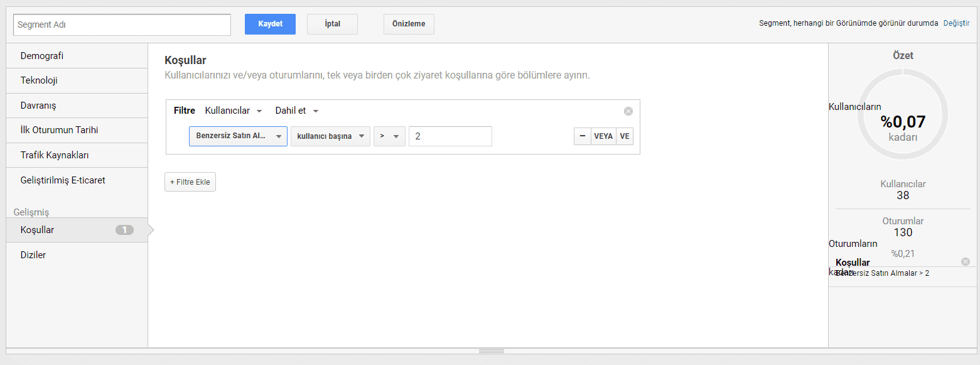Select the VEYA operator for the condition
The image size is (980, 365).
tap(603, 136)
